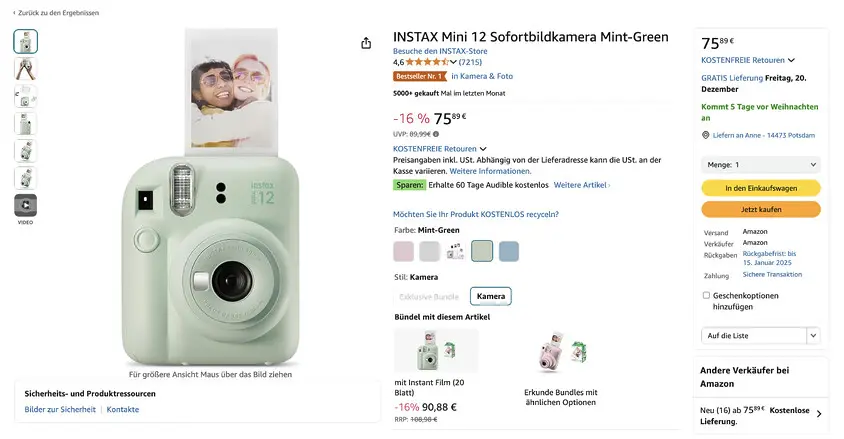Open star rating breakdown arrow
The height and width of the screenshot is (439, 844).
click(453, 62)
